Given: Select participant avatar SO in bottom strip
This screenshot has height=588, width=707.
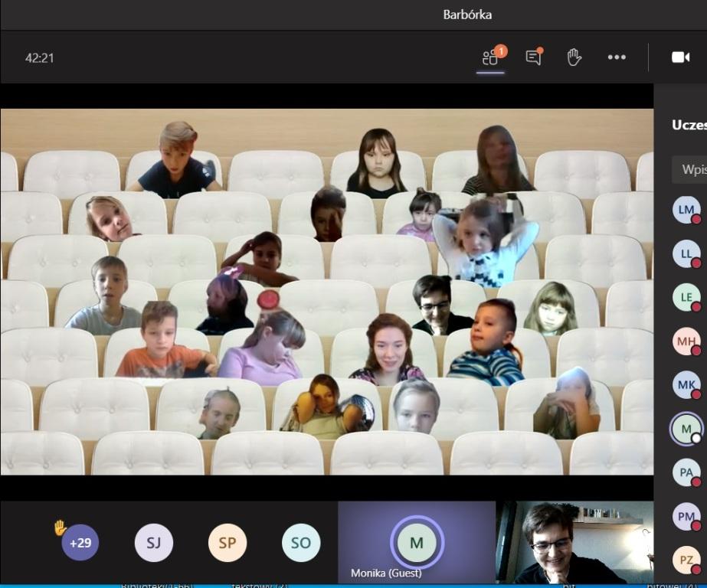Looking at the screenshot, I should [301, 543].
